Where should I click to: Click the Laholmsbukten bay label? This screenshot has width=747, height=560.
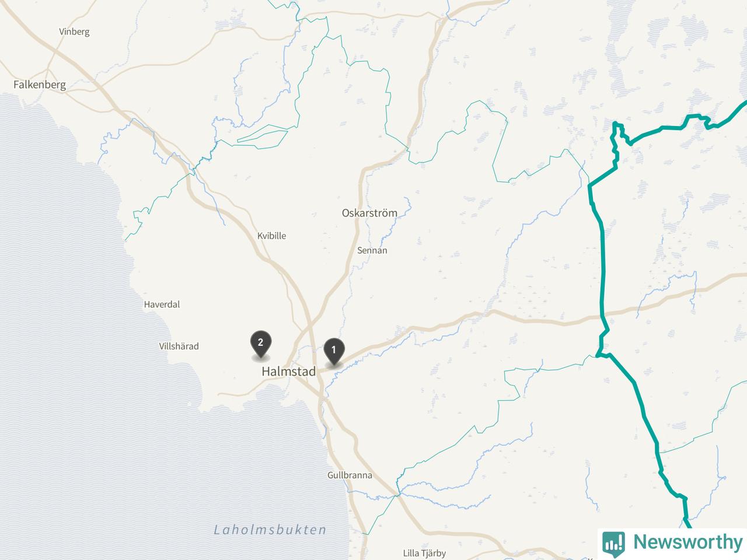(x=270, y=530)
